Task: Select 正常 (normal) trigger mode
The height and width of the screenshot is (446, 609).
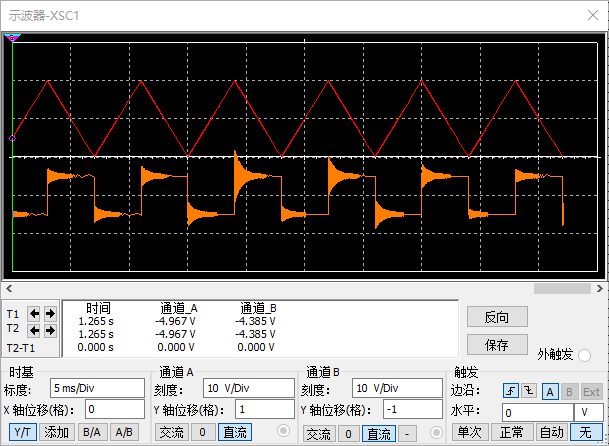Action: click(x=512, y=432)
